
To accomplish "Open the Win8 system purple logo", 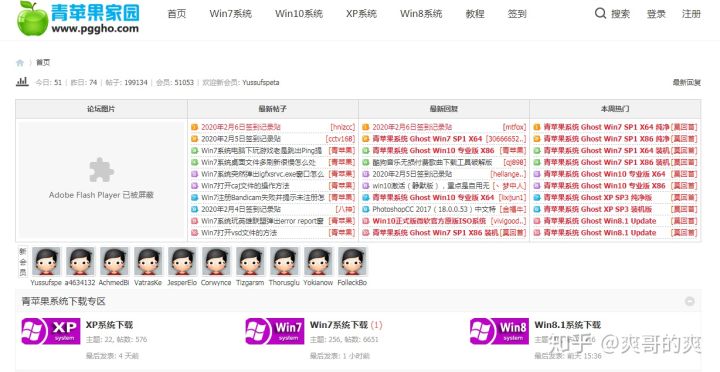I will pyautogui.click(x=499, y=331).
